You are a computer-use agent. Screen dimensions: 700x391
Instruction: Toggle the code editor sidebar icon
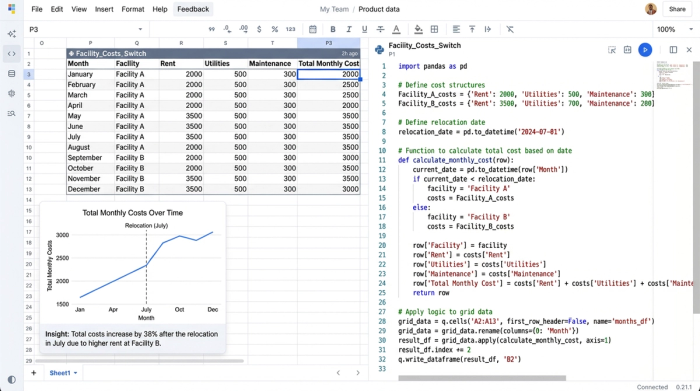[x=12, y=54]
